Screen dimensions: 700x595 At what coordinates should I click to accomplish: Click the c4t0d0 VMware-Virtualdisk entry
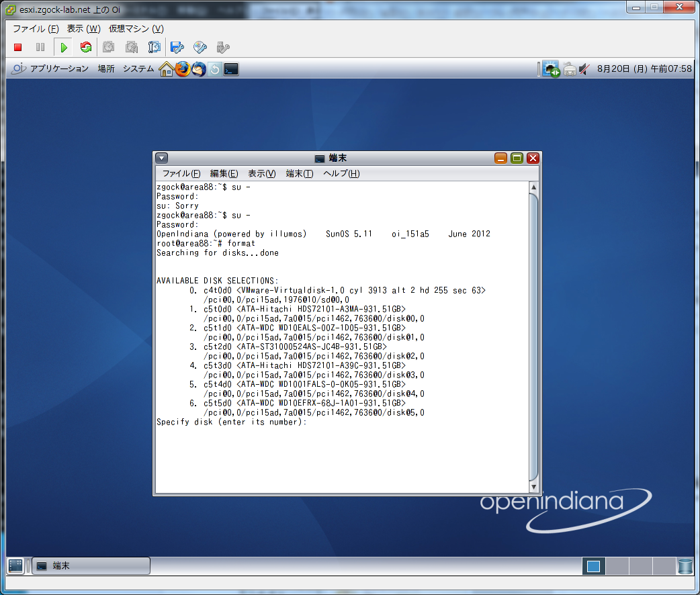pos(337,290)
